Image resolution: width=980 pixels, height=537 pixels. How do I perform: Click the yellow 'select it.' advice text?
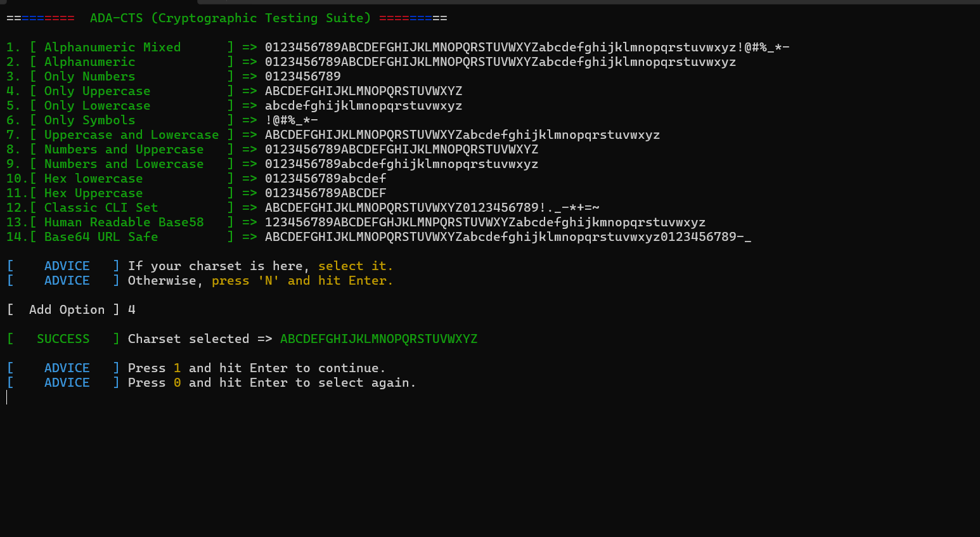pos(356,266)
